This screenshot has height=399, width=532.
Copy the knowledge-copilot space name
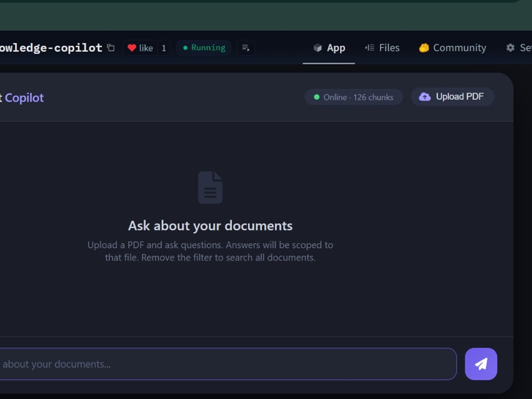pos(111,48)
